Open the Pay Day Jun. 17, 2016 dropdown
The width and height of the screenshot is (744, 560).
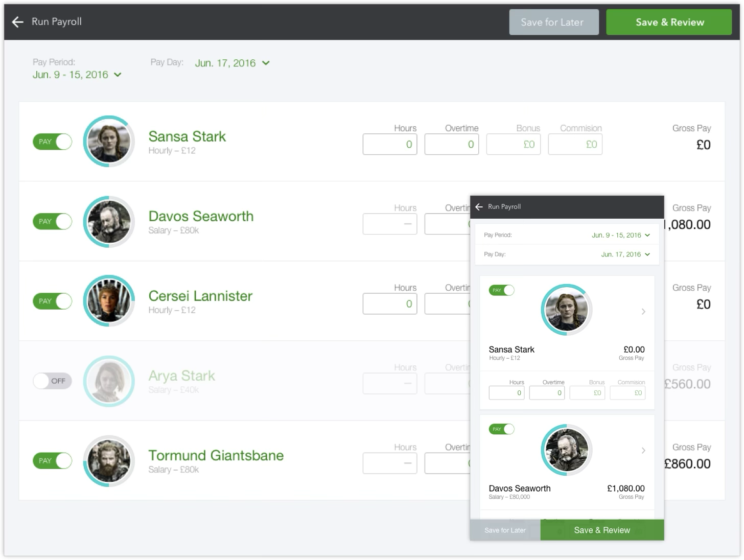[232, 63]
